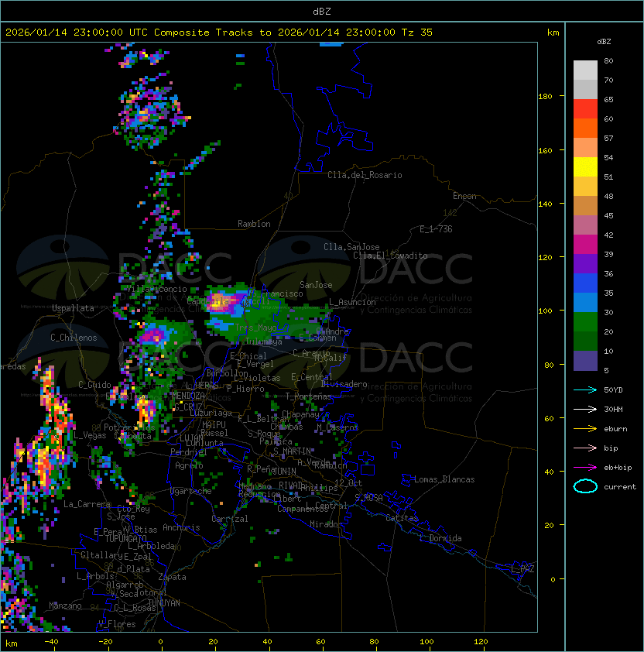This screenshot has height=652, width=644.
Task: Click the La_Carrera map label
Action: coord(87,504)
